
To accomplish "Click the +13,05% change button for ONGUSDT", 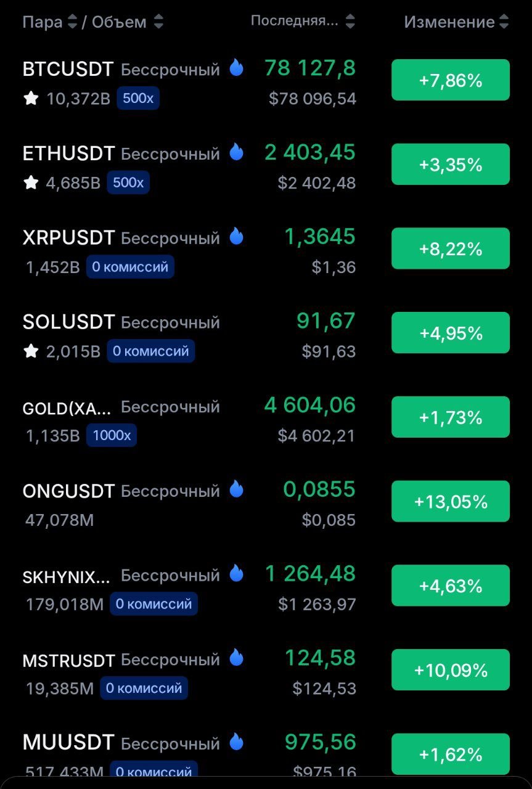I will [x=451, y=502].
